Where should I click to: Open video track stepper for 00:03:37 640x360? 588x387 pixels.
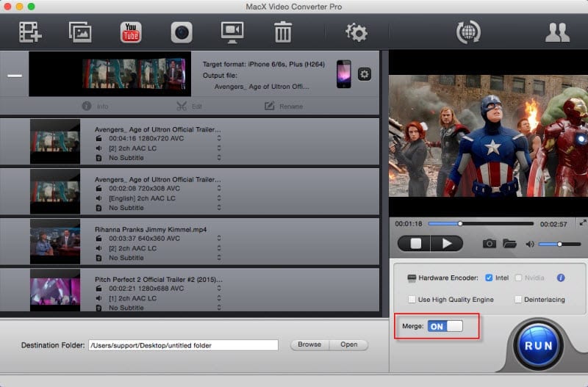pos(219,238)
